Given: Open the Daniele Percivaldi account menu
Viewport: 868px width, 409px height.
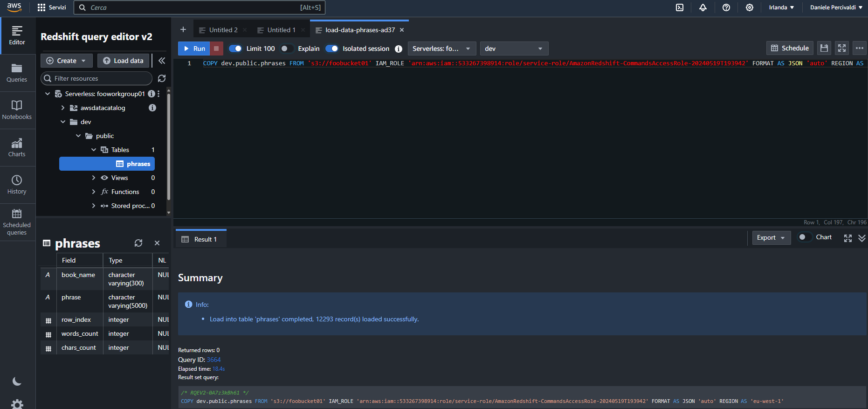Looking at the screenshot, I should (836, 7).
